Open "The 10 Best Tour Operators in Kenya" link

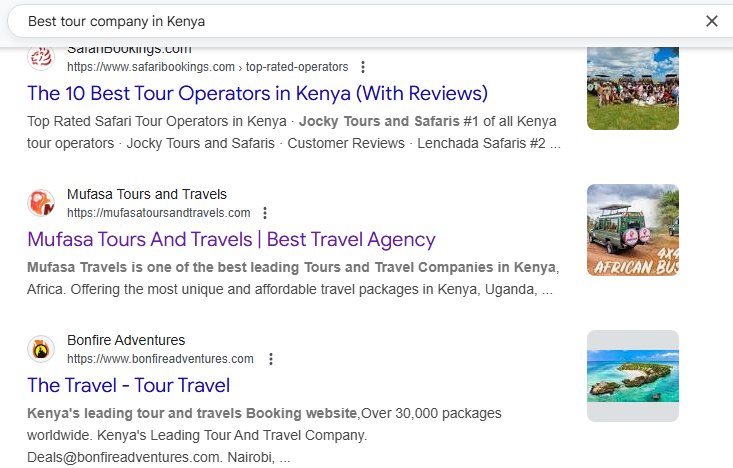pos(257,94)
